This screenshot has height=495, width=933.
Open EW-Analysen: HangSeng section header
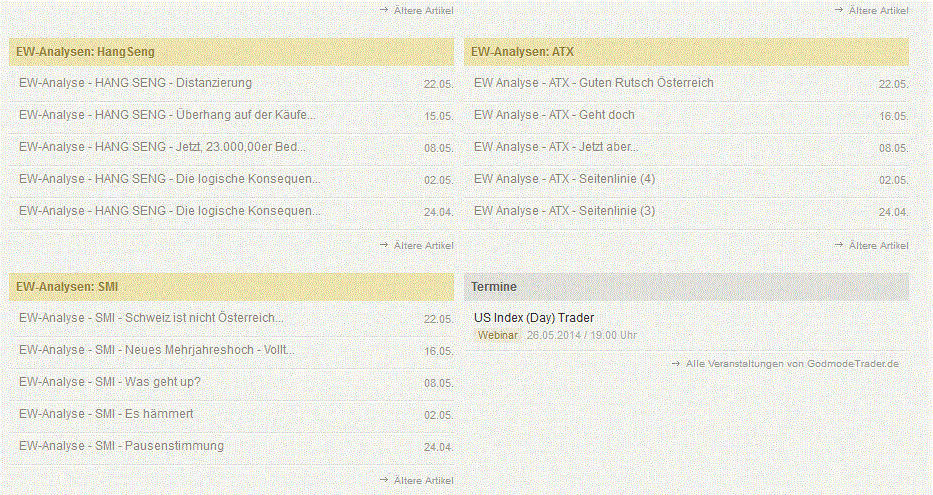(86, 51)
